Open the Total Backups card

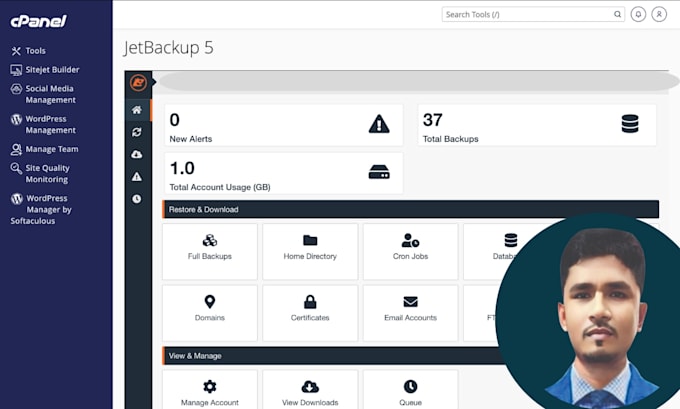point(537,125)
